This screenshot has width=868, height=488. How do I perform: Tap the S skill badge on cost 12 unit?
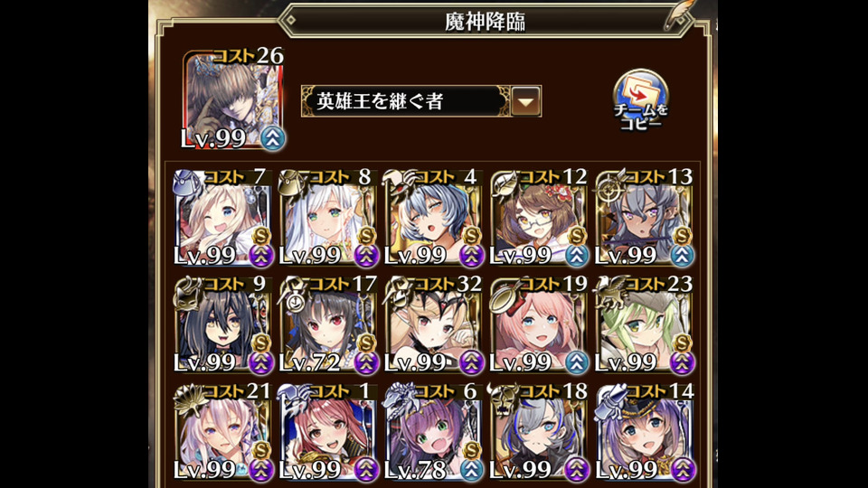coord(577,236)
